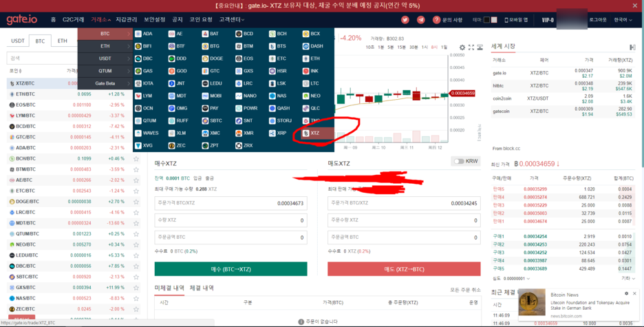Viewport: 644px width, 327px height.
Task: Choose XMR coin from the menu
Action: tap(245, 133)
